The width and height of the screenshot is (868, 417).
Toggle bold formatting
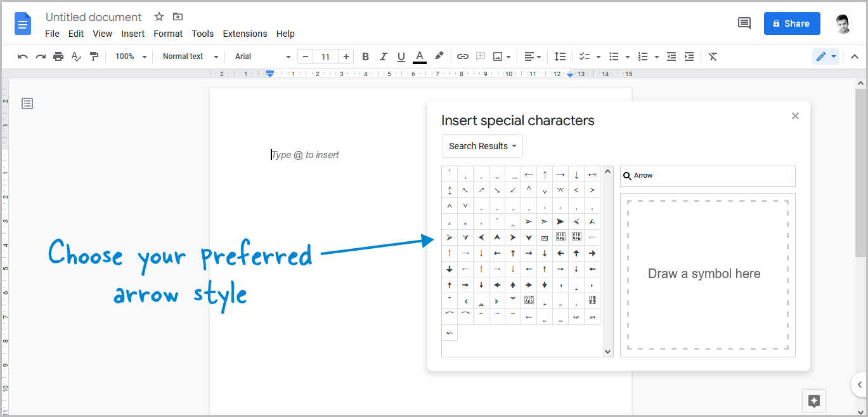click(x=365, y=56)
